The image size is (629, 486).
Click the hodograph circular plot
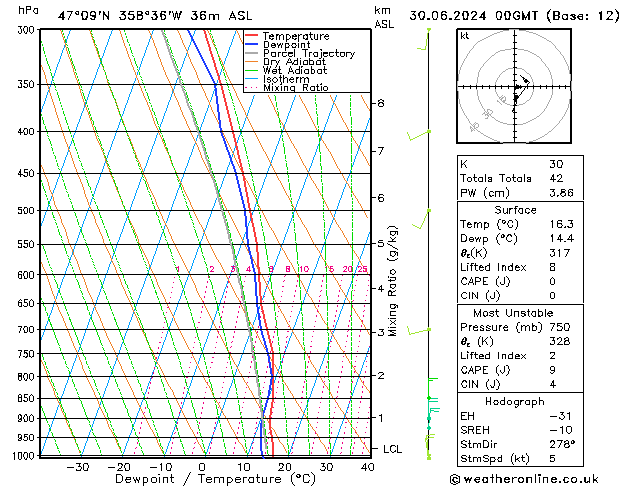(517, 87)
